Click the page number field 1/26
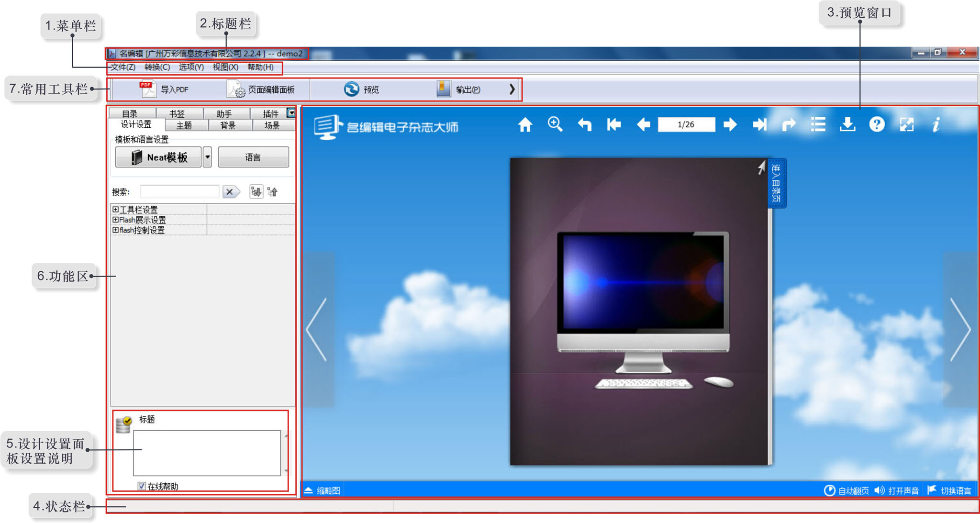The height and width of the screenshot is (523, 980). pyautogui.click(x=686, y=124)
